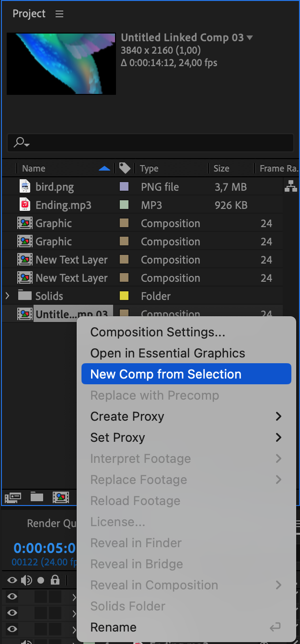Toggle visibility eye of third timeline layer
Viewport: 300px width, 644px height.
pos(12,629)
